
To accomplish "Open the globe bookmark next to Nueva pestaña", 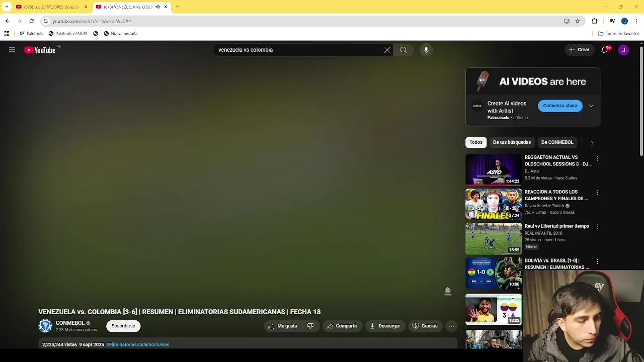I will click(96, 34).
